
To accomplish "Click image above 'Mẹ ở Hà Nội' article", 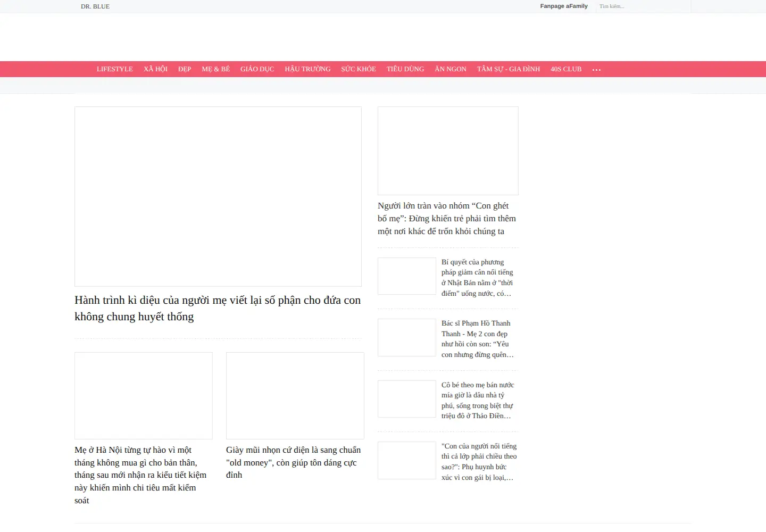I will (144, 396).
